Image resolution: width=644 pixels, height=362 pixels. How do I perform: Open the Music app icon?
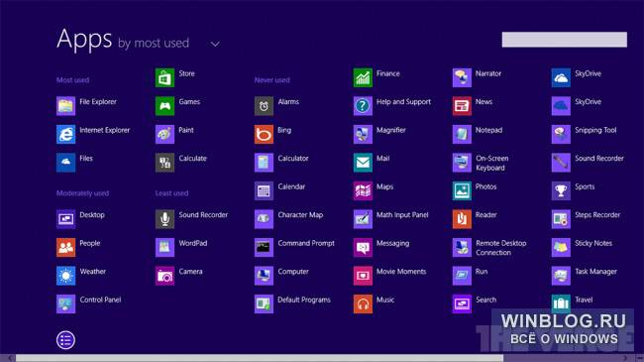pyautogui.click(x=363, y=304)
